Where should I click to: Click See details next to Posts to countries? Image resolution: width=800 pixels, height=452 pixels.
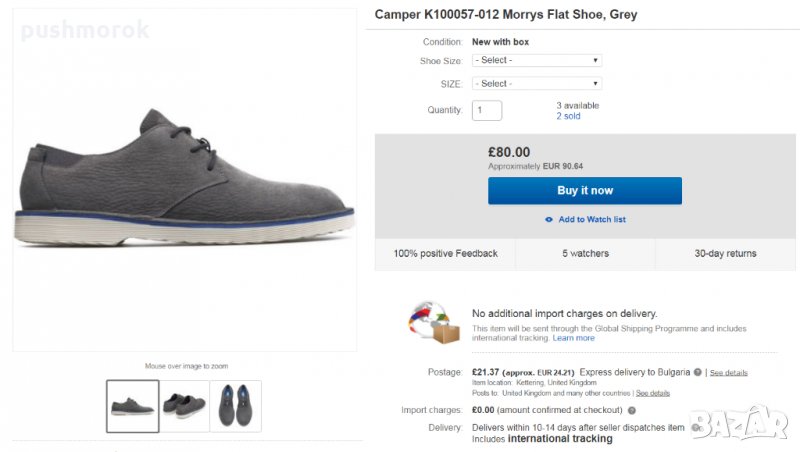click(653, 393)
